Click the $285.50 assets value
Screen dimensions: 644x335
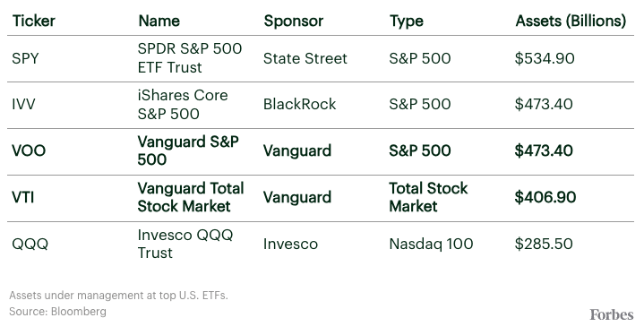click(544, 244)
